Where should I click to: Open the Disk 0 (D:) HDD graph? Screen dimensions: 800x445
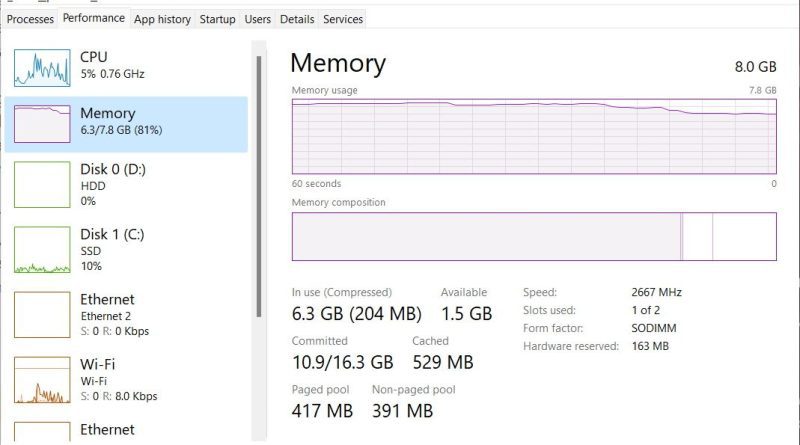point(42,185)
